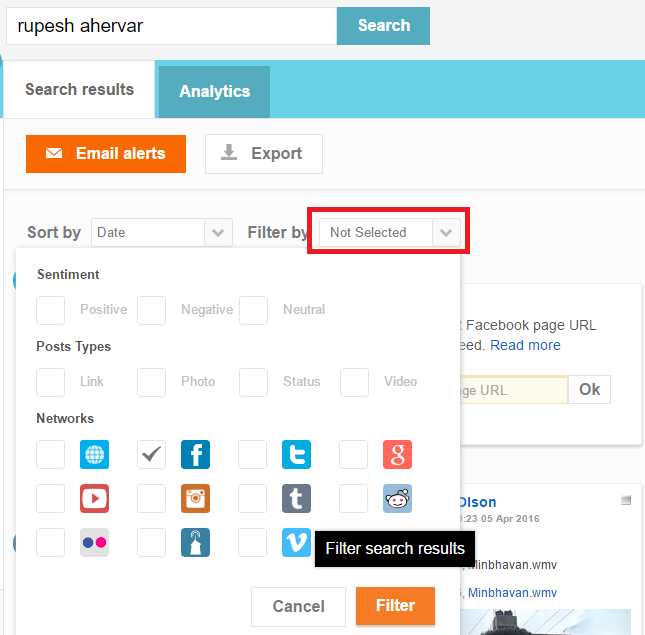Click the YouTube network icon

tap(94, 498)
